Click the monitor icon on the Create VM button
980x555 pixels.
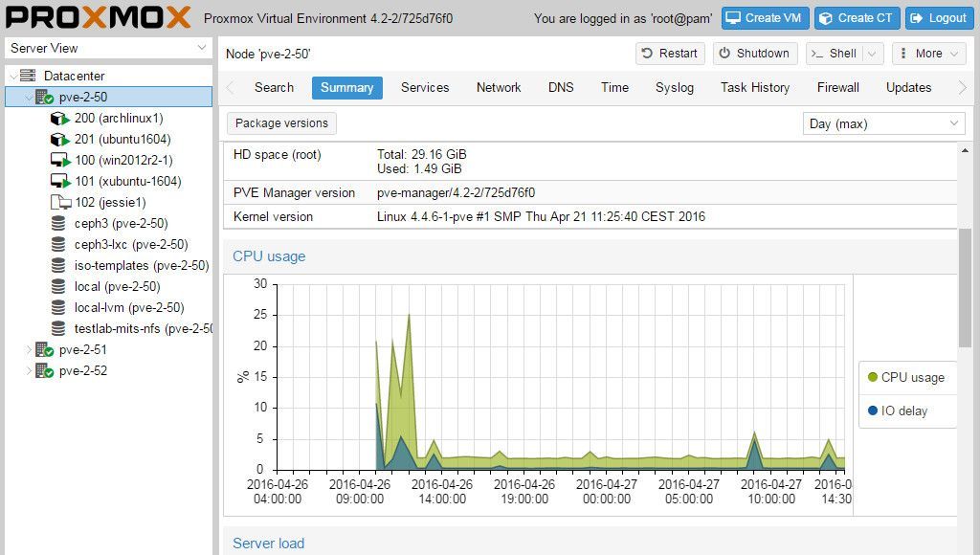tap(733, 17)
